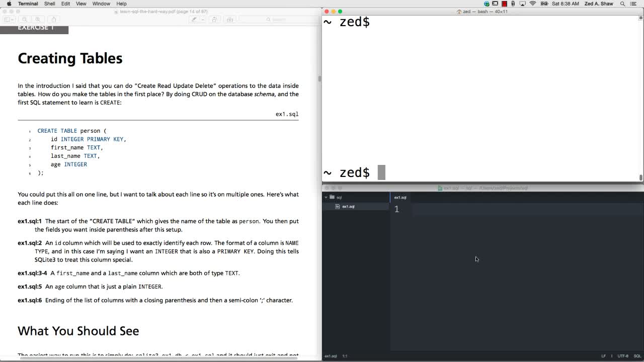
Task: Open the markup toolbox icon in Preview
Action: (230, 20)
